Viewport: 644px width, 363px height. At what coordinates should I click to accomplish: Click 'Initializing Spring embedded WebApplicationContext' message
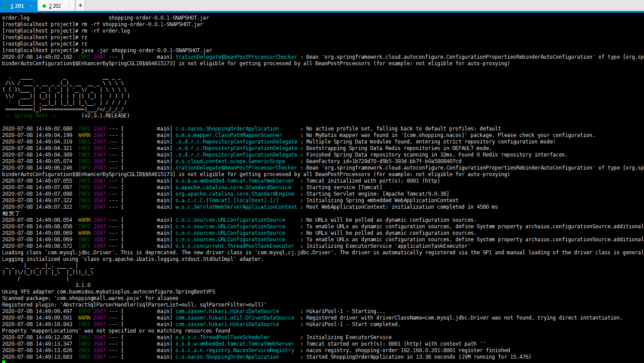pyautogui.click(x=382, y=200)
